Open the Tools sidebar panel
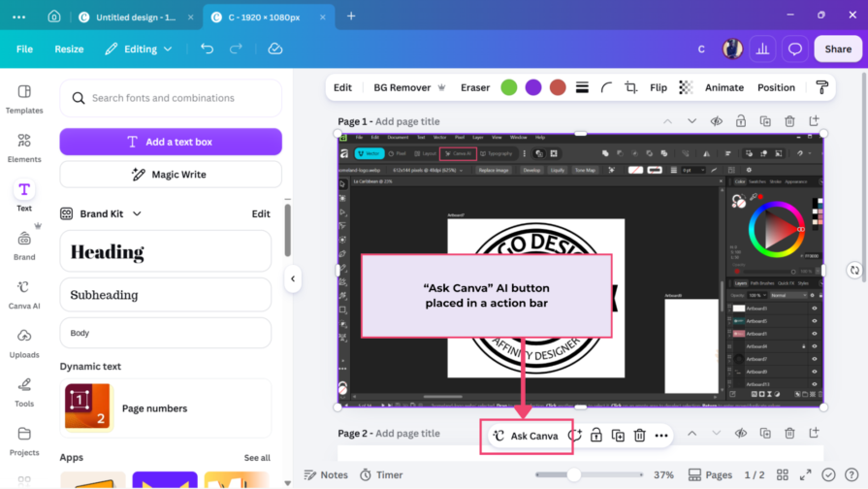This screenshot has height=489, width=868. pos(24,392)
